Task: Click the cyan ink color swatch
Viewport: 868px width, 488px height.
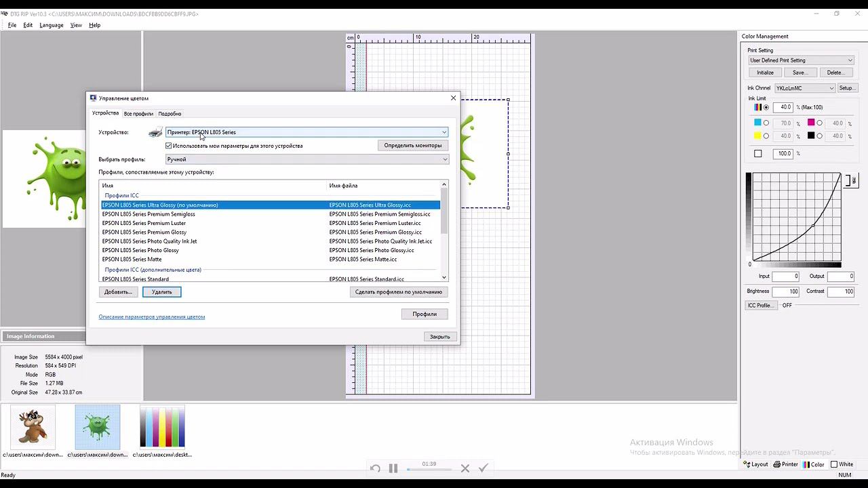Action: pos(758,123)
